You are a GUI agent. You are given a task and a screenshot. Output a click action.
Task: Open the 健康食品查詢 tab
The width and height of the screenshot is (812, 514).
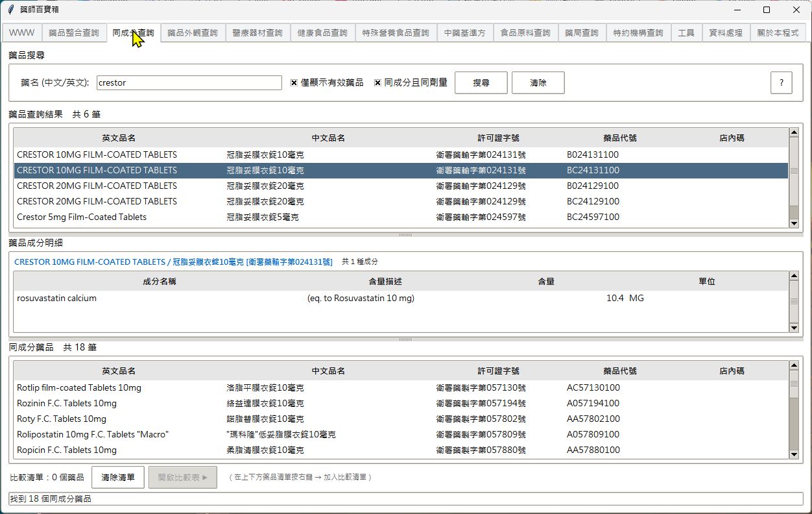(x=322, y=32)
